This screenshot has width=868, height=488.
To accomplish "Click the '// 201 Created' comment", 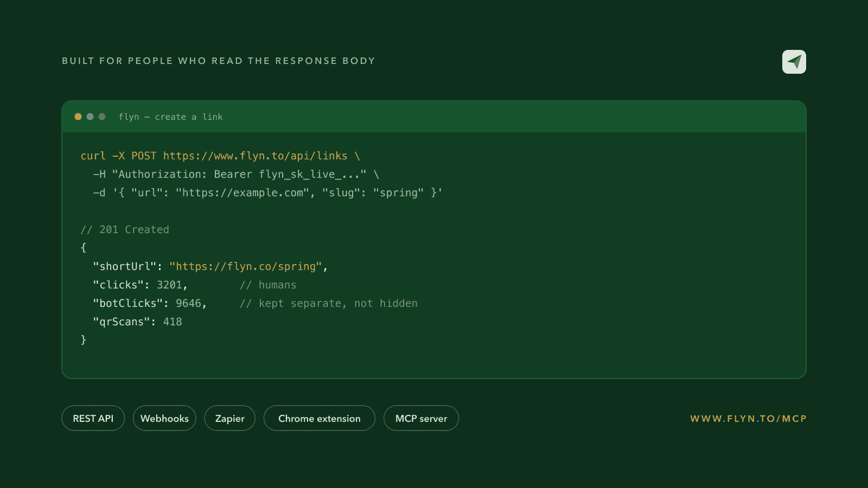I will pyautogui.click(x=125, y=230).
